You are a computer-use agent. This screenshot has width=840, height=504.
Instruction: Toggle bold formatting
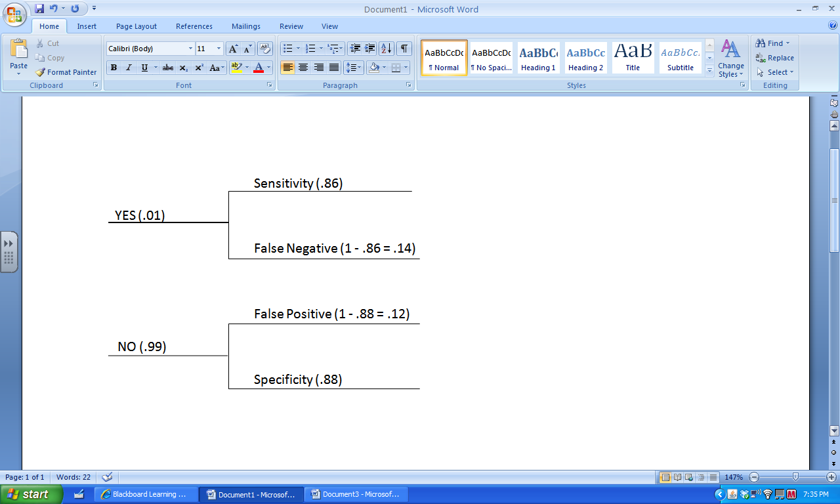(x=114, y=68)
